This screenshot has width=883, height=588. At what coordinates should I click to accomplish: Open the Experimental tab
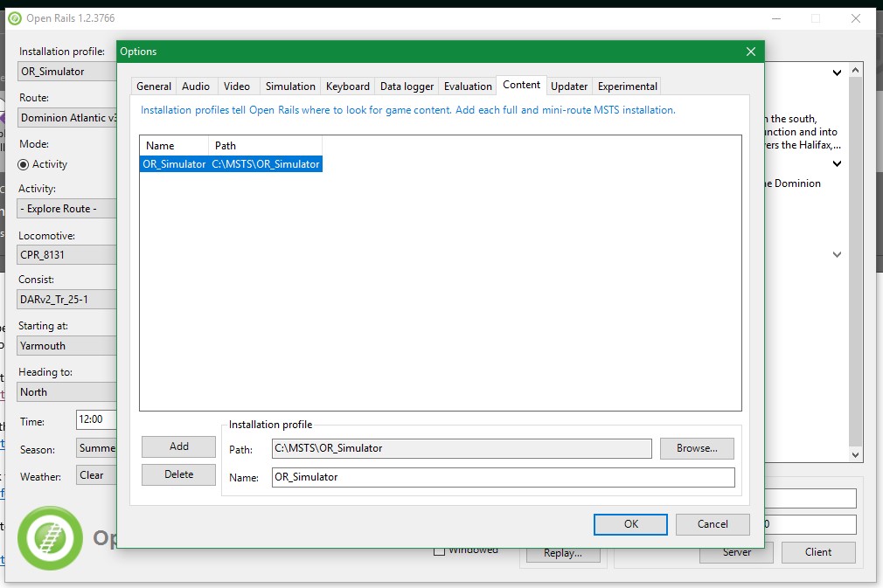click(x=627, y=86)
